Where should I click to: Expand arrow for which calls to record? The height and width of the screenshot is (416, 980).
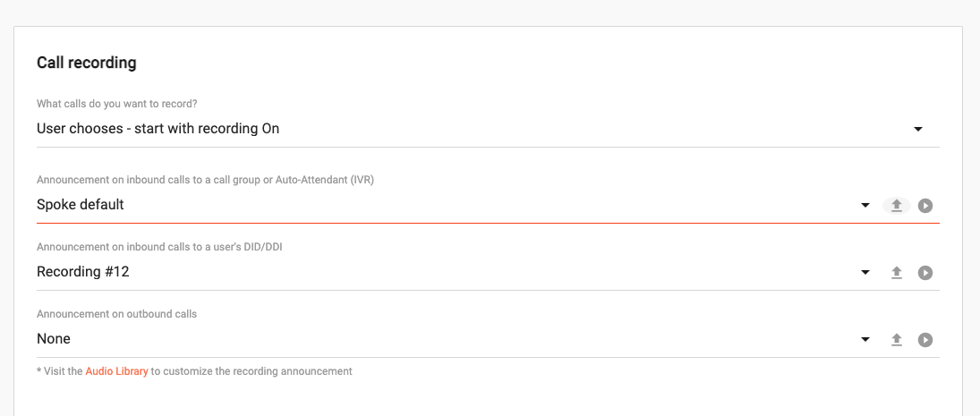click(918, 130)
